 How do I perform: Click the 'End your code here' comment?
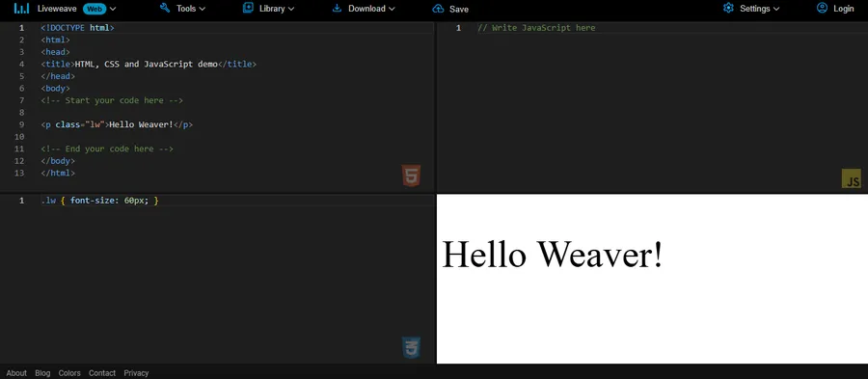(107, 149)
